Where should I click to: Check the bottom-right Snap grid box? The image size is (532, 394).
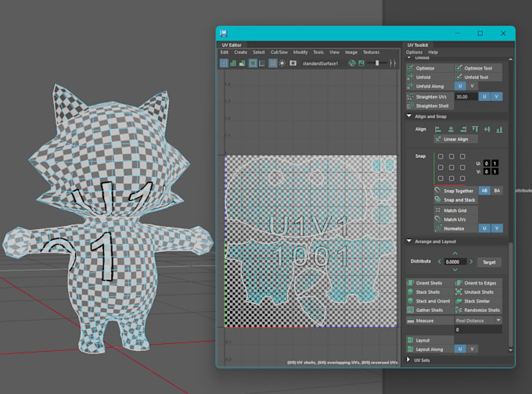click(x=462, y=178)
